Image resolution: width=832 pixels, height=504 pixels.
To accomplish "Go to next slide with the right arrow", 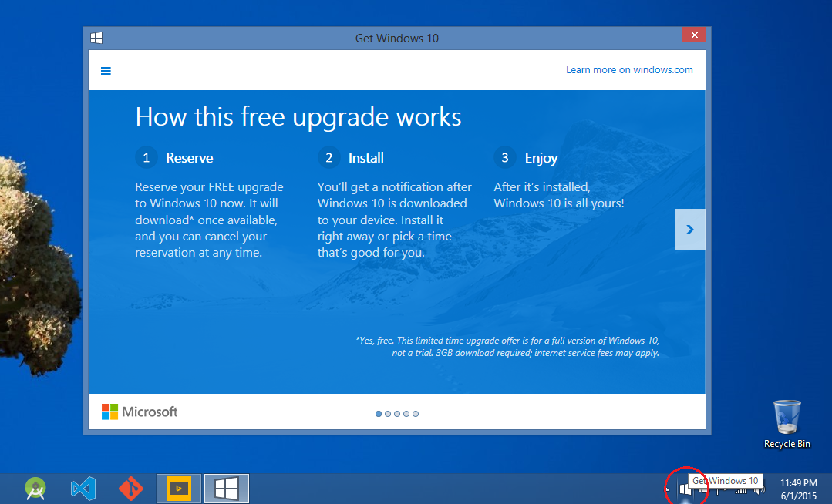I will pyautogui.click(x=690, y=229).
